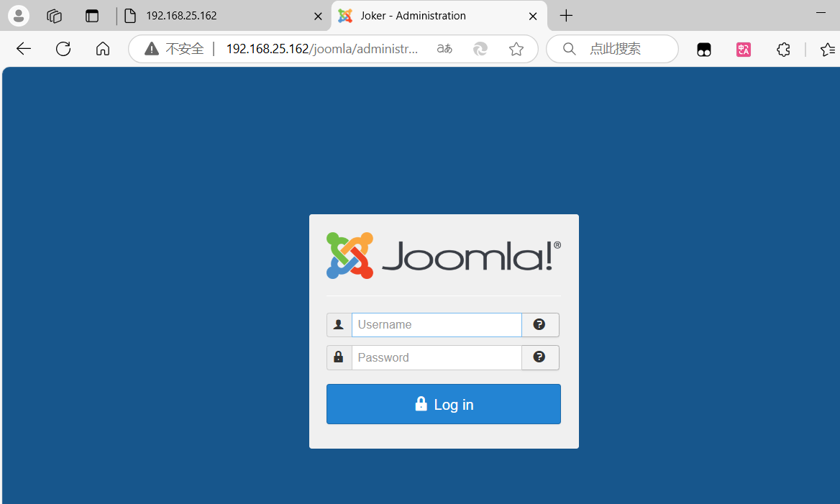Open the browser profile avatar
Screen dimensions: 840x504
(x=19, y=16)
